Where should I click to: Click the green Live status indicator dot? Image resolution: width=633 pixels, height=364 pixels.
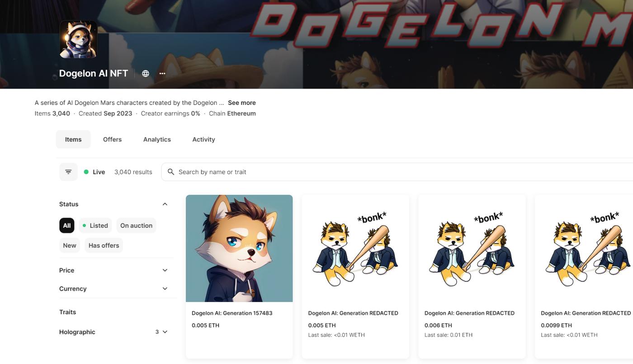tap(86, 172)
